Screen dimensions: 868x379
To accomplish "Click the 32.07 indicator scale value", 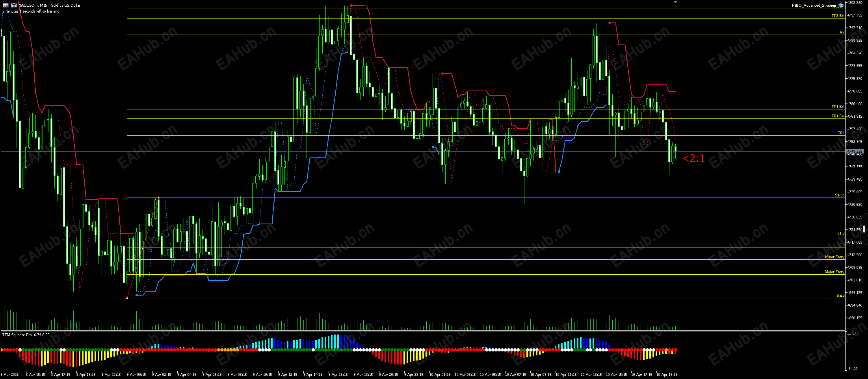I will [852, 333].
